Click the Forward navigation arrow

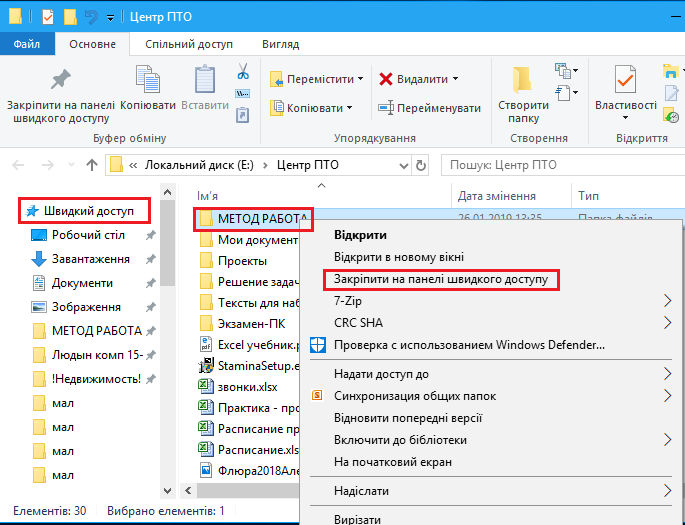(48, 165)
